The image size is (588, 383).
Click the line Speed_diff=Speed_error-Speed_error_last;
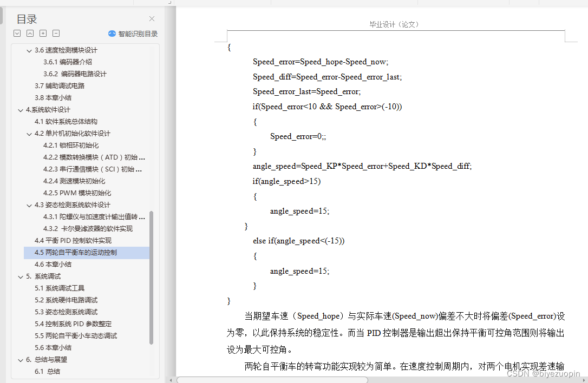point(327,77)
